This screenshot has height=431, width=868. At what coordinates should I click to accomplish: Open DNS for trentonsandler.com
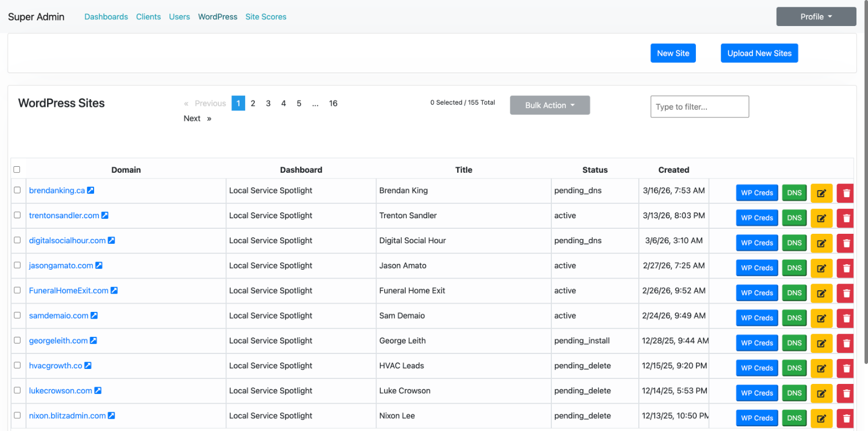tap(794, 218)
